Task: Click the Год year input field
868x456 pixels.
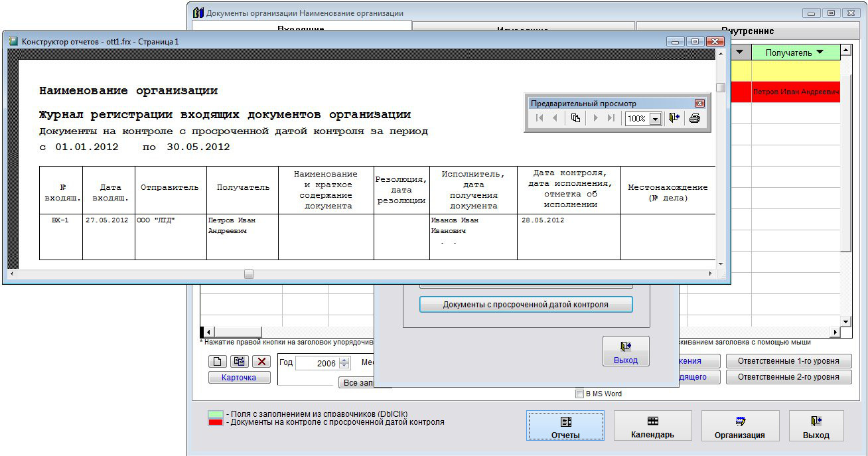Action: 317,363
